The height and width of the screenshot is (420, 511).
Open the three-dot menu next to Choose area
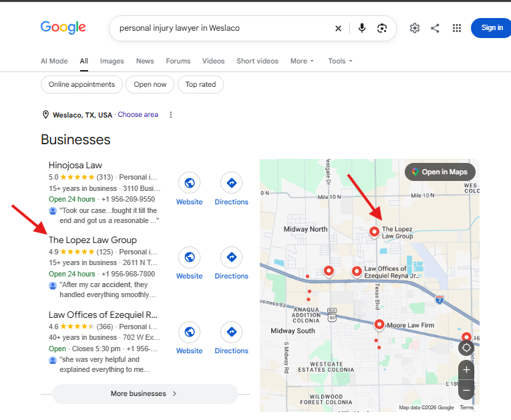coord(171,115)
